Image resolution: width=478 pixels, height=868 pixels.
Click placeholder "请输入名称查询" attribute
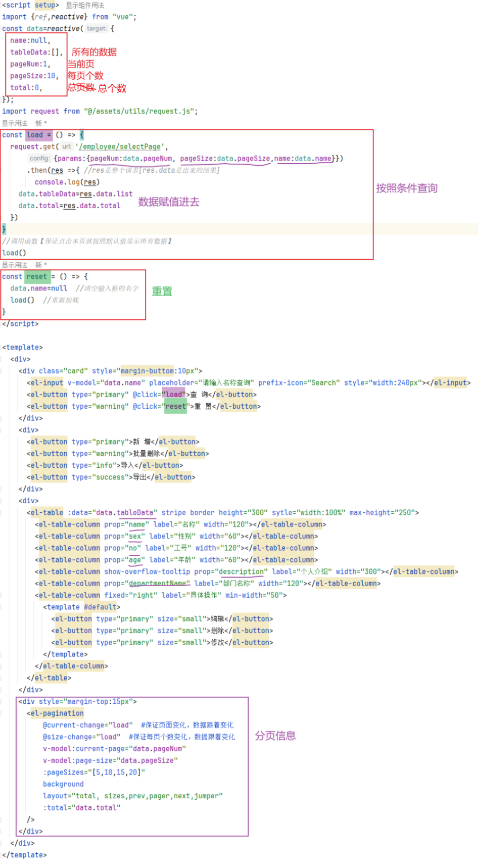(x=202, y=382)
